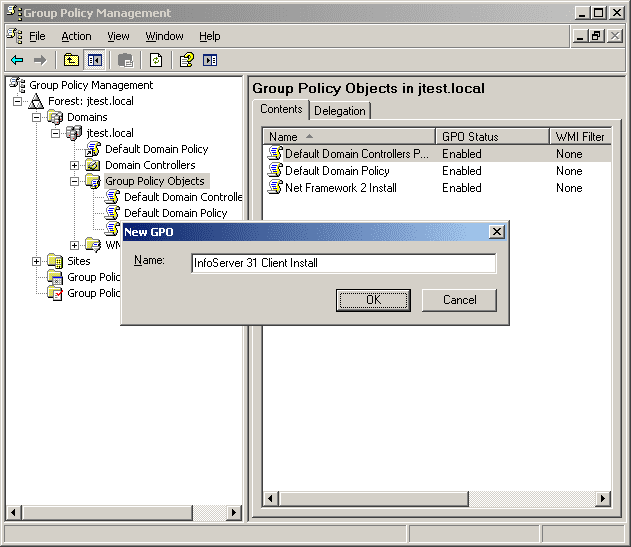Select Default Domain Policy under Group Policy Objects

pyautogui.click(x=175, y=213)
